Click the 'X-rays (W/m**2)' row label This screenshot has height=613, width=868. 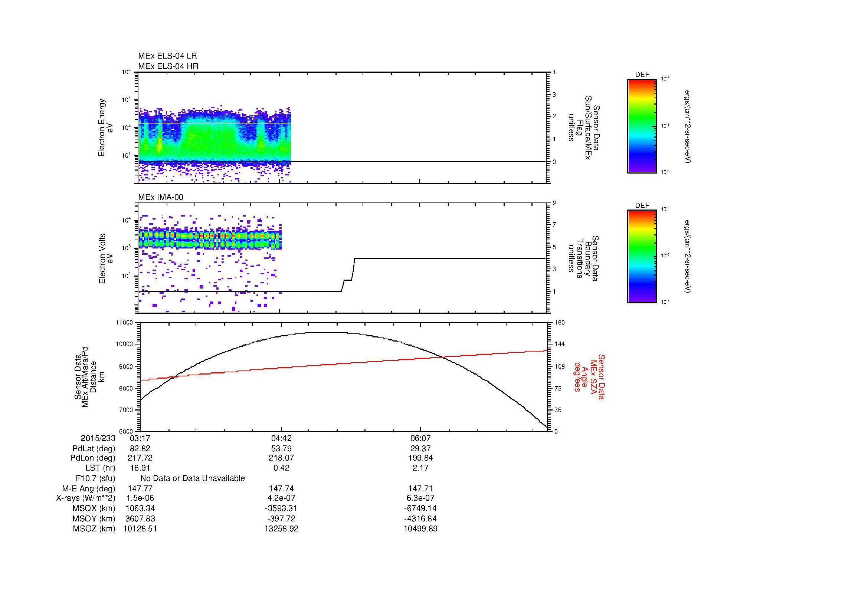[x=86, y=498]
